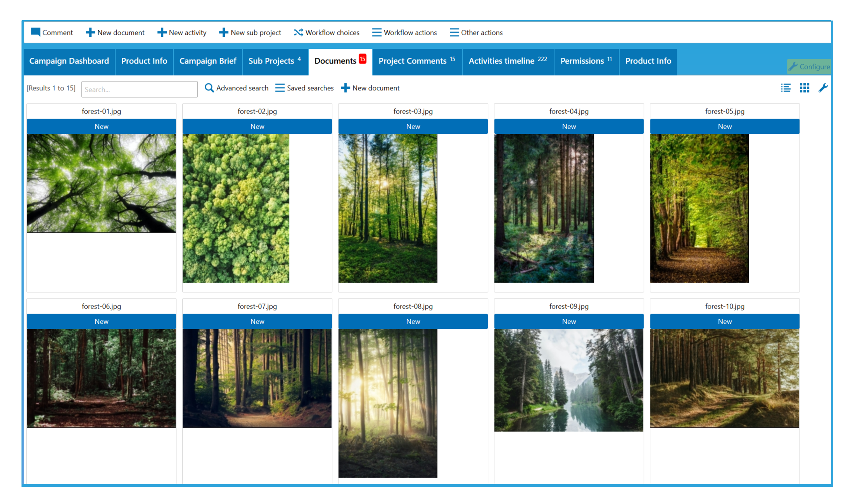
Task: Click the Saved searches list icon
Action: pyautogui.click(x=280, y=88)
